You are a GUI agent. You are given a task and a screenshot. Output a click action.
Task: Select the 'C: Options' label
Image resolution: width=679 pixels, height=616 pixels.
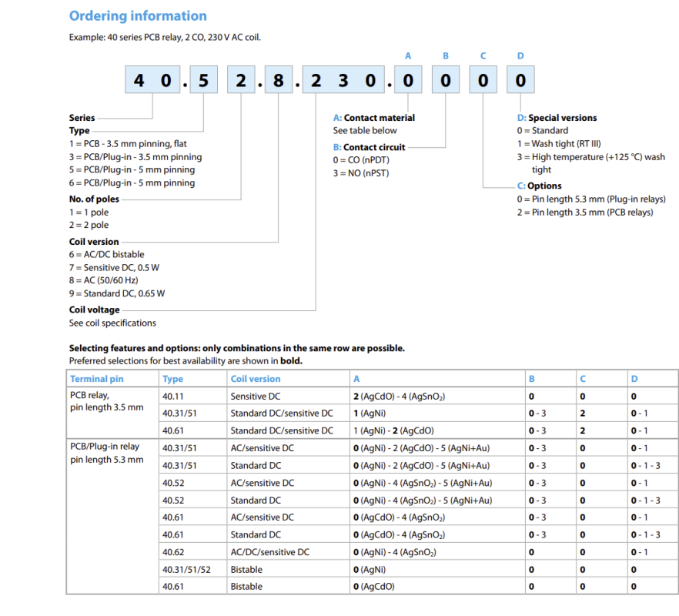tap(539, 186)
